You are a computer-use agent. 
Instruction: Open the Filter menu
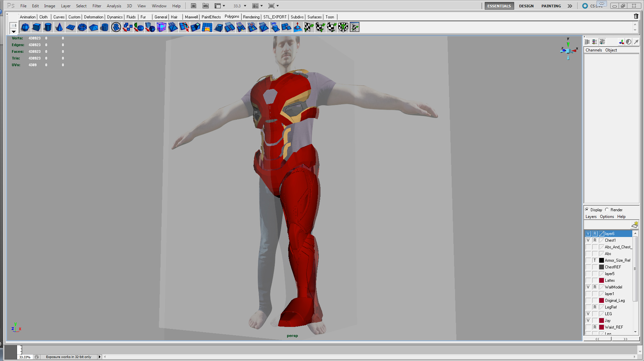(x=97, y=6)
